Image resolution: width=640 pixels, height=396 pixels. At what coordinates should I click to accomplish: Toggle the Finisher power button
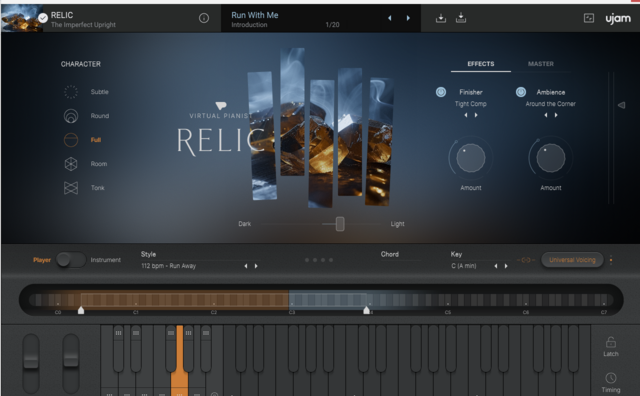click(441, 92)
